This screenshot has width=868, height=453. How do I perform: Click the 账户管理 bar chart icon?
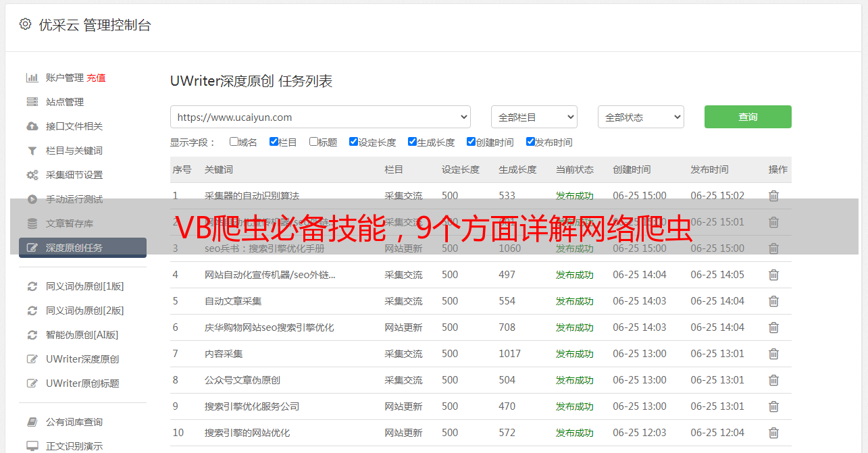[x=32, y=78]
